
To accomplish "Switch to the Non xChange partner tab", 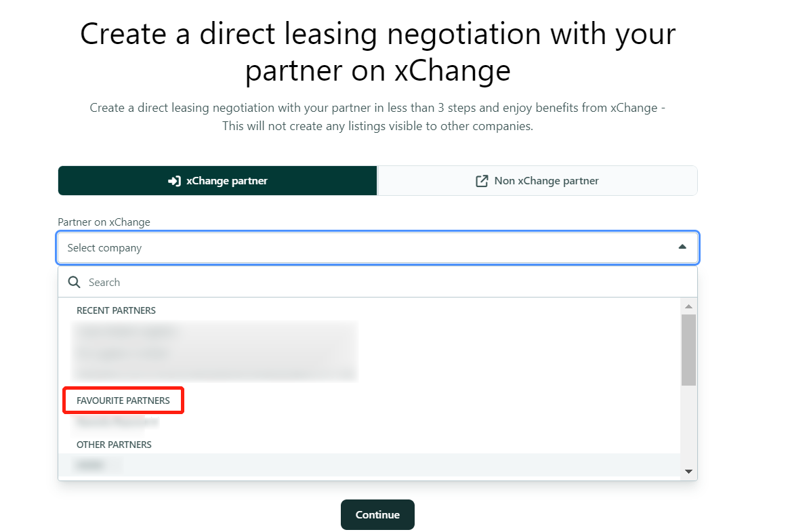I will tap(537, 180).
